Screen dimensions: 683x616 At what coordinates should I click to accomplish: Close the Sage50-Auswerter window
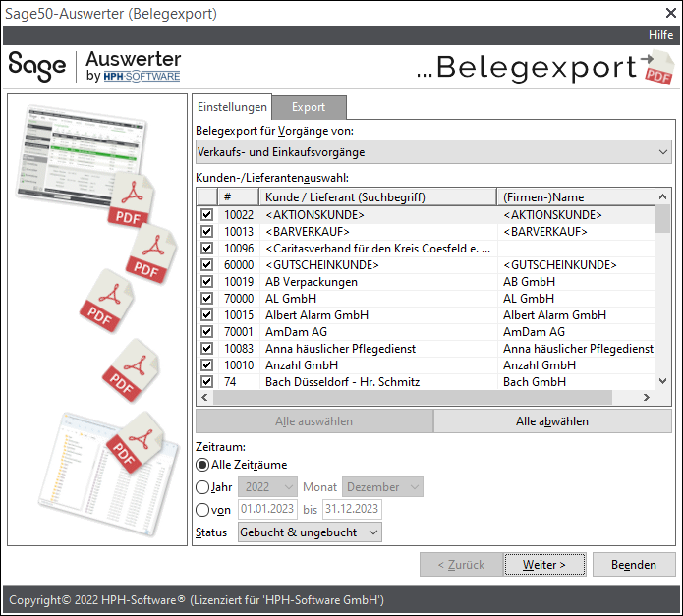pos(671,13)
